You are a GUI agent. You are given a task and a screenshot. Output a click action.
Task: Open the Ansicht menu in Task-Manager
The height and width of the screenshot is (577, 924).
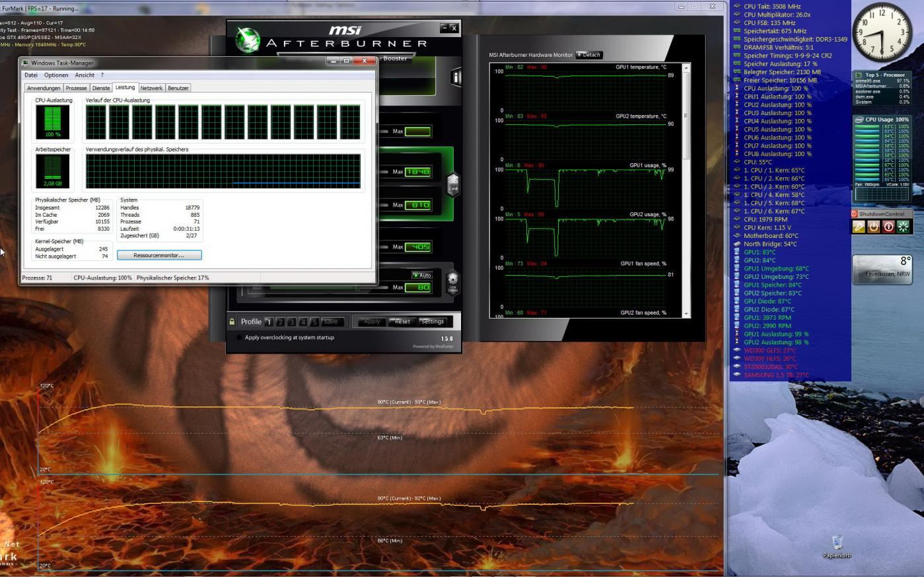pos(85,75)
